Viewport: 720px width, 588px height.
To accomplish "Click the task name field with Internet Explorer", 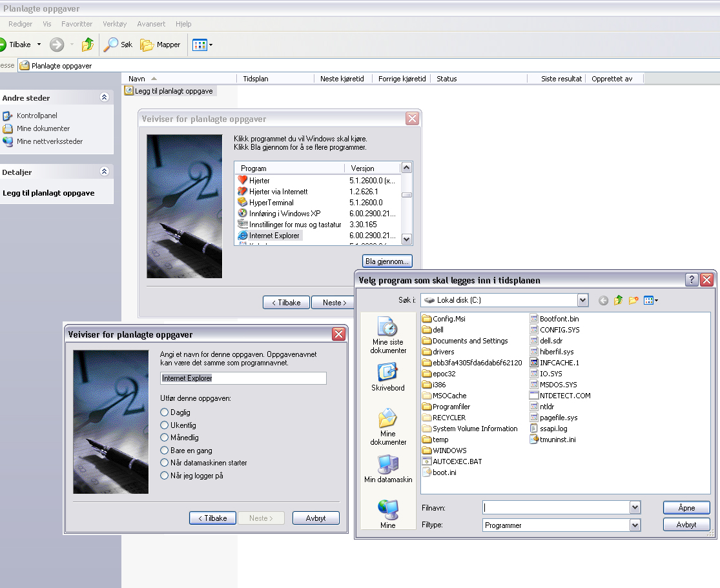I will coord(243,378).
